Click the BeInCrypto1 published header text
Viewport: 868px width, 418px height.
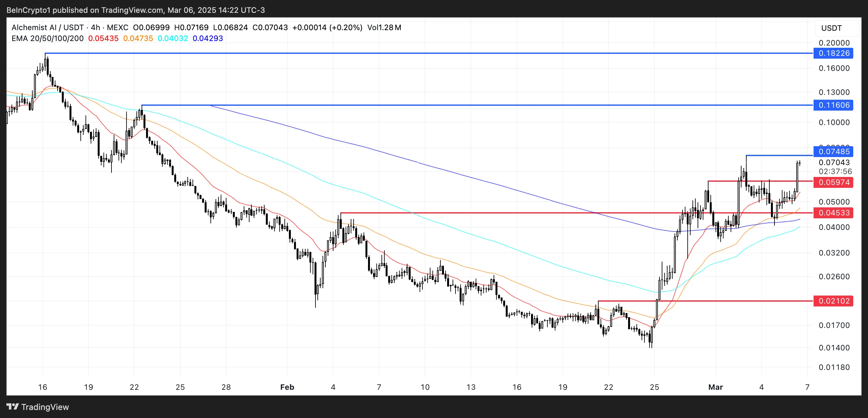(x=135, y=10)
